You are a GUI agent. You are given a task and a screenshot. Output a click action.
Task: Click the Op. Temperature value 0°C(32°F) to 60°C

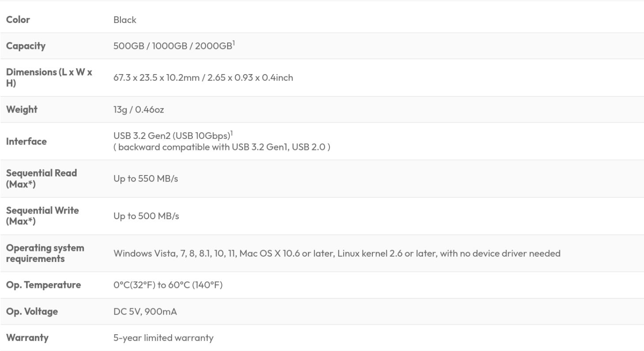click(168, 285)
